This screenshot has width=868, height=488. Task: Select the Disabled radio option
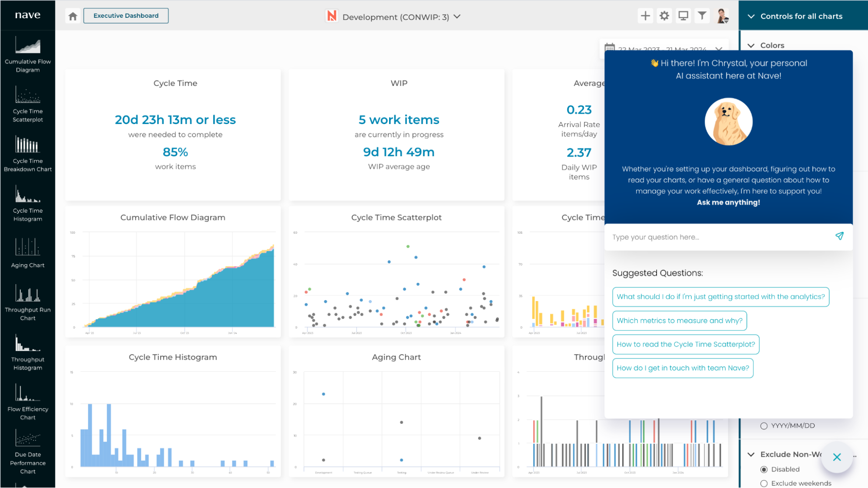(764, 469)
